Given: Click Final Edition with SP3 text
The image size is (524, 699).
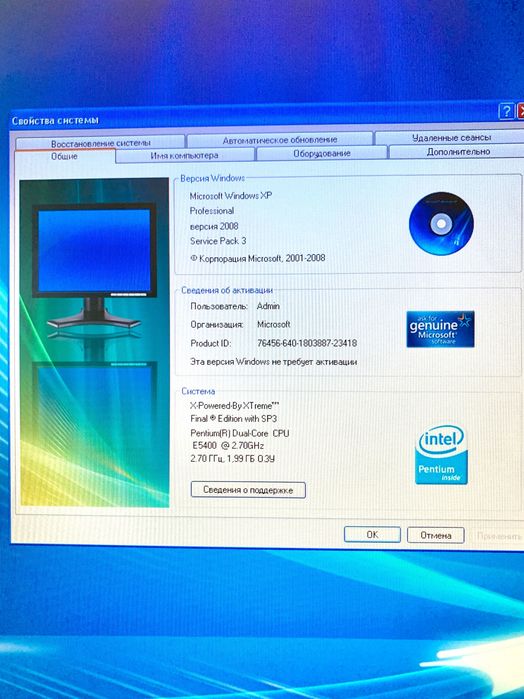Looking at the screenshot, I should click(234, 419).
